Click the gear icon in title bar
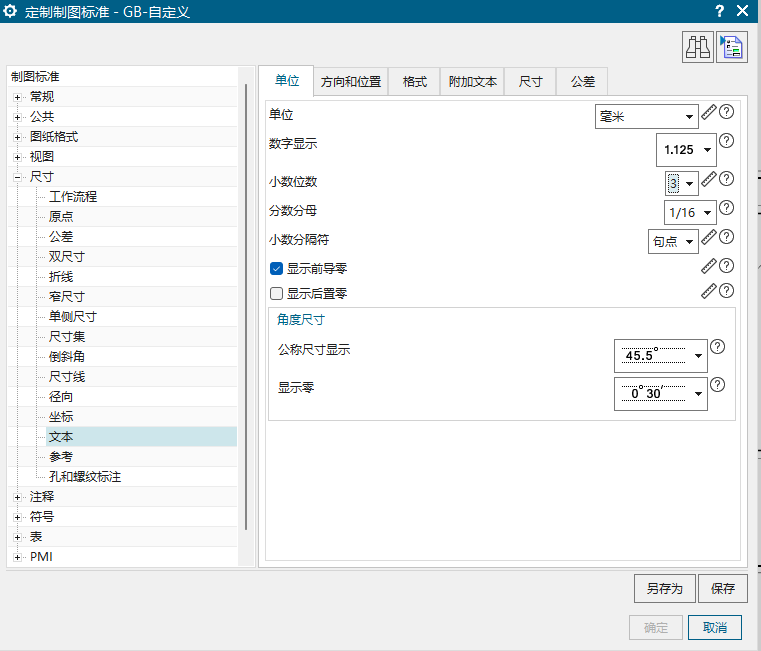The width and height of the screenshot is (761, 651). pos(10,11)
